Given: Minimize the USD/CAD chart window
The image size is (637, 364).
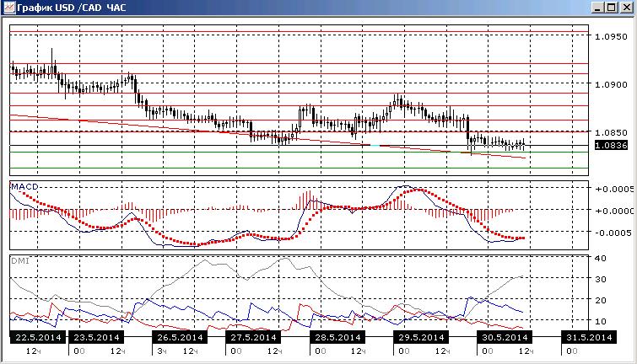Looking at the screenshot, I should tap(597, 8).
